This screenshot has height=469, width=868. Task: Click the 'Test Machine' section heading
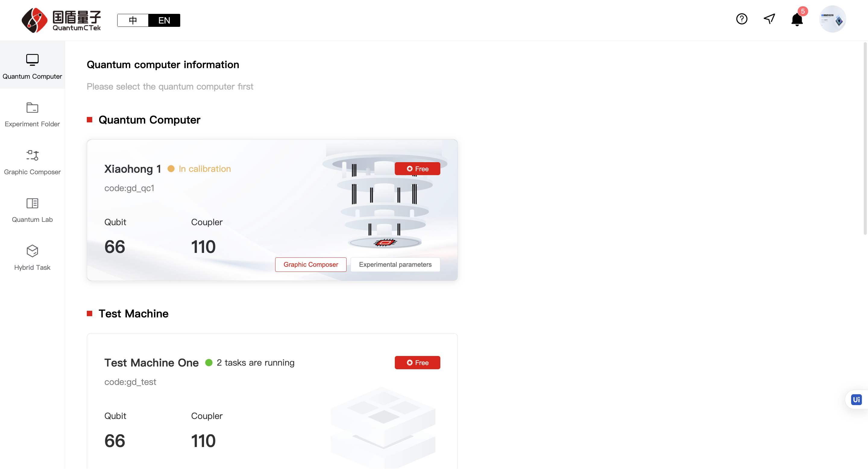coord(134,314)
